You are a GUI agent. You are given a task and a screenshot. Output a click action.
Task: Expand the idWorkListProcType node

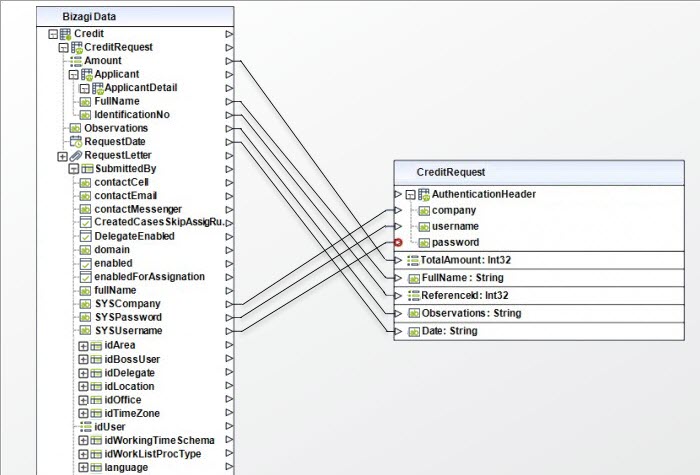pos(83,454)
